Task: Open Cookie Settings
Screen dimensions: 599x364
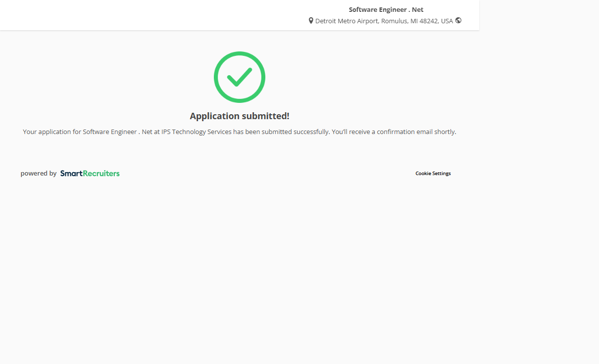Action: click(x=433, y=174)
